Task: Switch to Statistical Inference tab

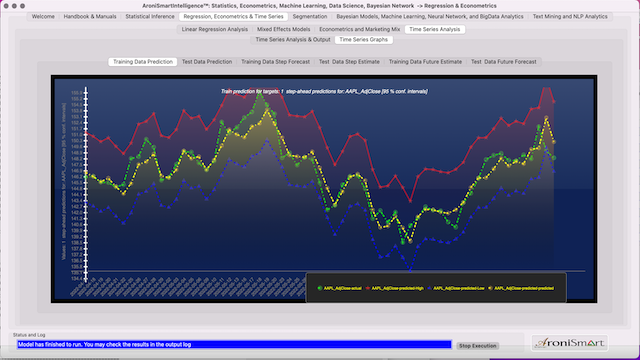Action: coord(150,17)
